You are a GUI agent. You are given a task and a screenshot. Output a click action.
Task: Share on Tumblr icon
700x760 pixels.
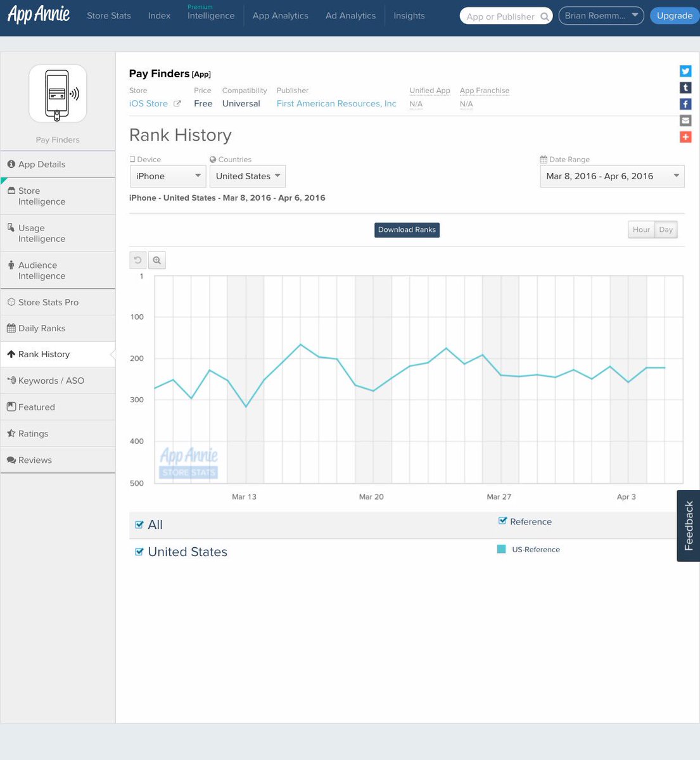[x=685, y=87]
